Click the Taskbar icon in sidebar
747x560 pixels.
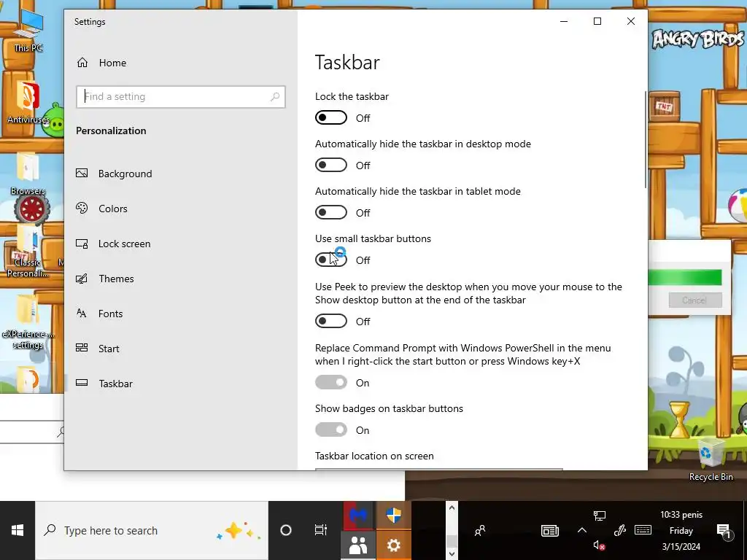82,383
